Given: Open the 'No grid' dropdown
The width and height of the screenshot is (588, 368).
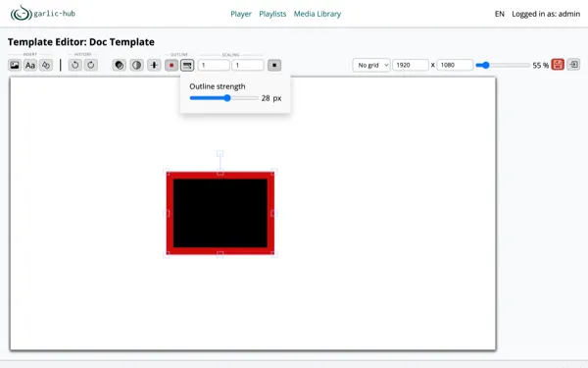Looking at the screenshot, I should pos(371,65).
